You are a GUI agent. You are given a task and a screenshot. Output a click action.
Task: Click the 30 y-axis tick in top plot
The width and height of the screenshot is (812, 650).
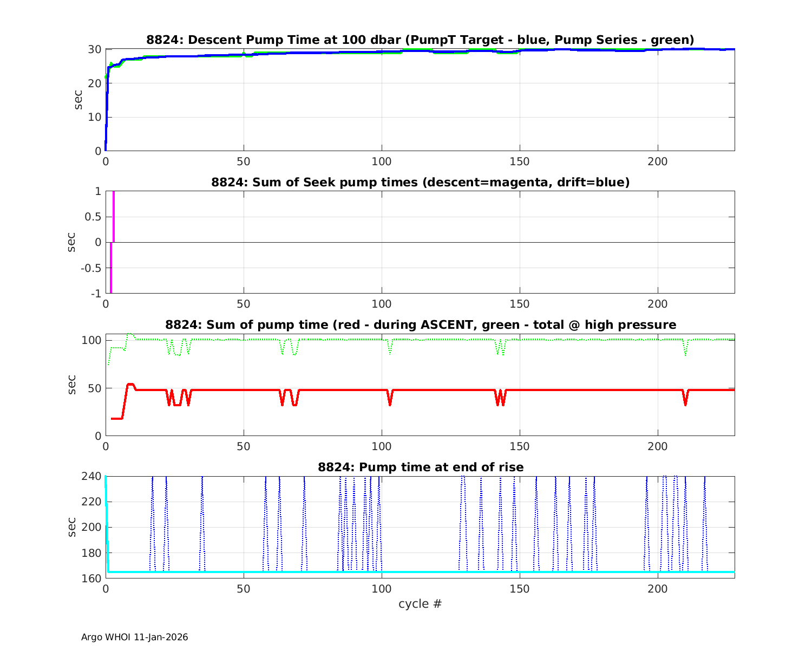[x=95, y=49]
